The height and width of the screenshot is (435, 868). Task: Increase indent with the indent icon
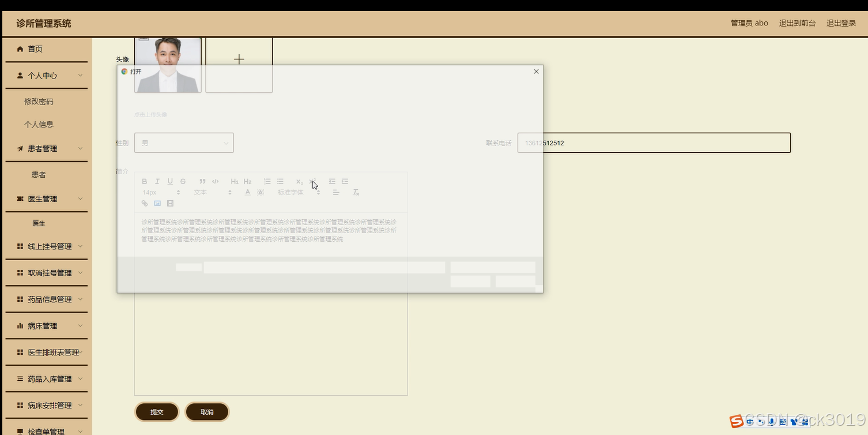tap(345, 181)
